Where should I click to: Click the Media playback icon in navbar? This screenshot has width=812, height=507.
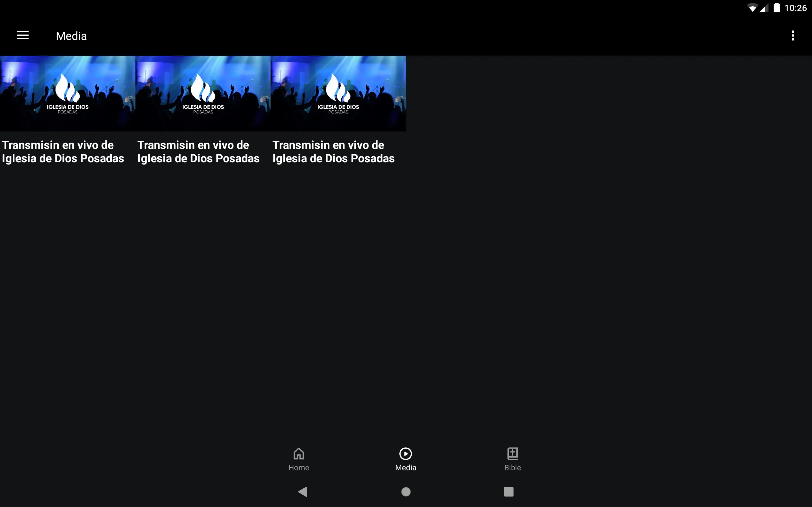[406, 453]
